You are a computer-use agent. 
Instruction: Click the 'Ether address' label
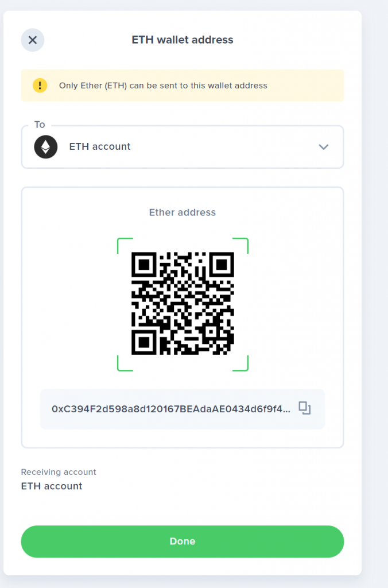pos(183,212)
